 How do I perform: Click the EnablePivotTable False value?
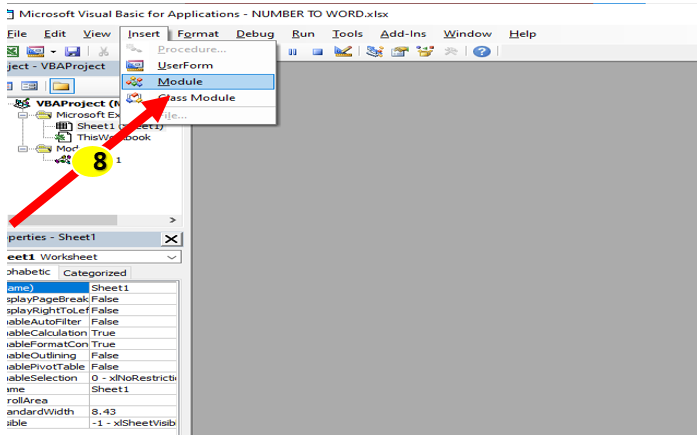click(x=133, y=367)
